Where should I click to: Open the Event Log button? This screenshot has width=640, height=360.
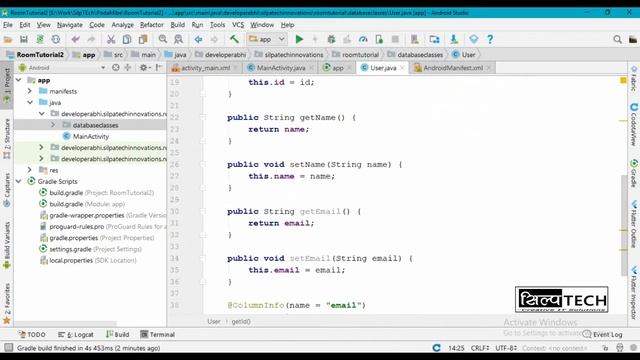click(602, 334)
